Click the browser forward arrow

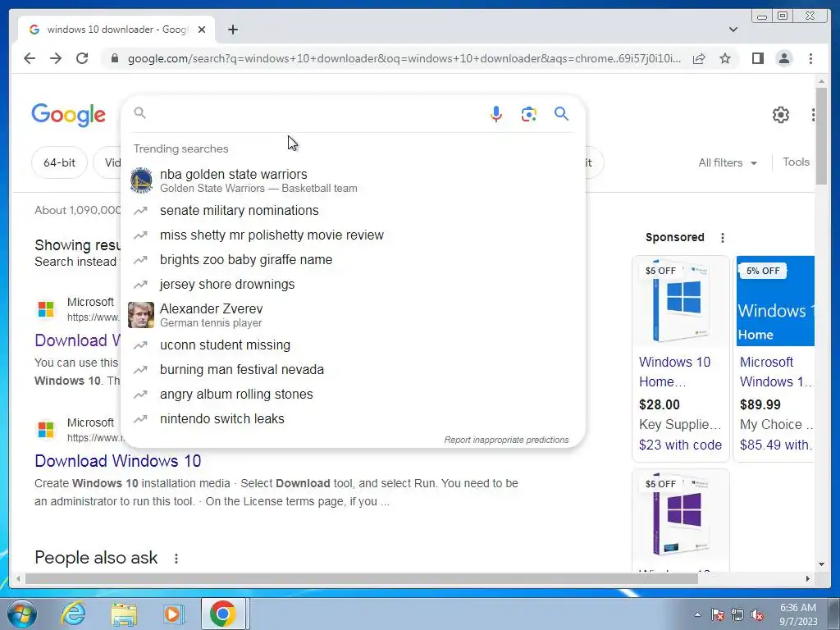56,58
